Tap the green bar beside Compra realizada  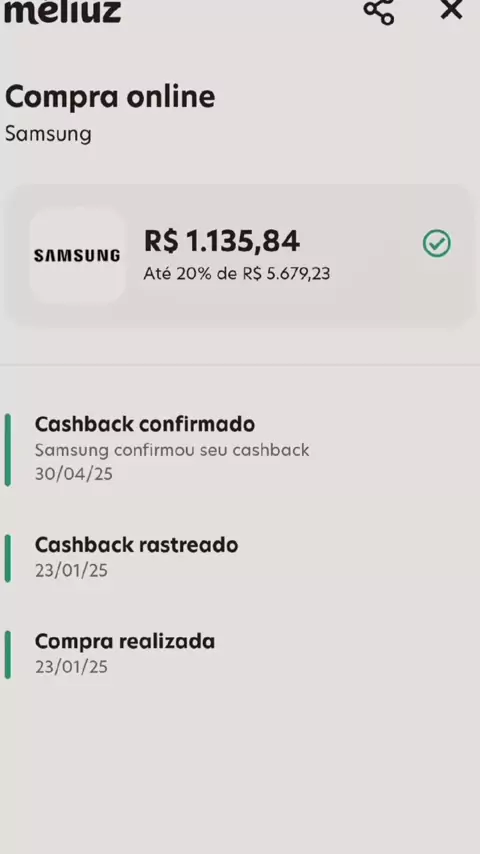coord(8,655)
